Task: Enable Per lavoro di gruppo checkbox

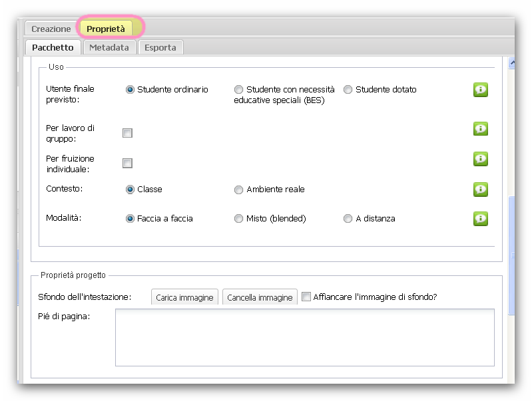Action: [127, 133]
